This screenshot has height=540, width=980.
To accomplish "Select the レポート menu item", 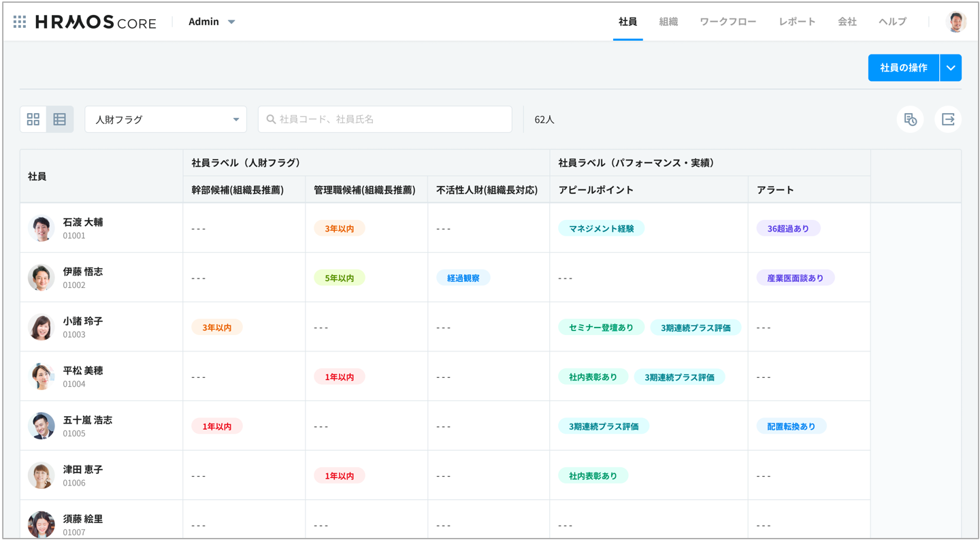I will (797, 22).
